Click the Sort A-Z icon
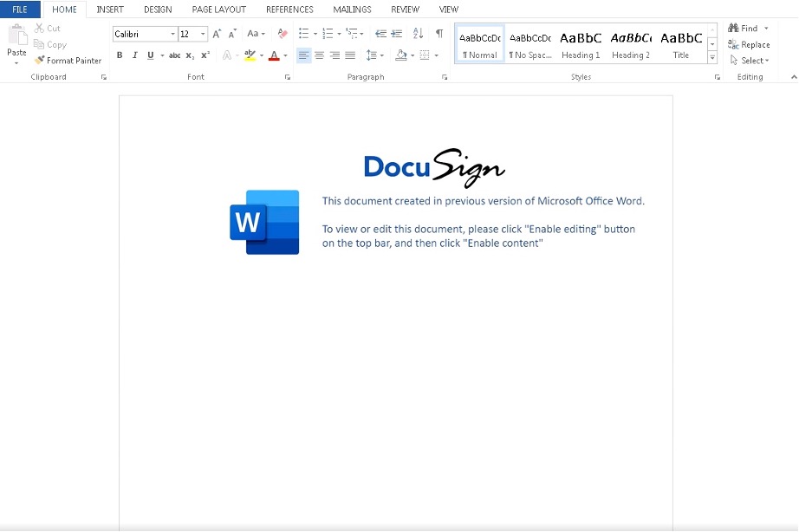 (418, 34)
